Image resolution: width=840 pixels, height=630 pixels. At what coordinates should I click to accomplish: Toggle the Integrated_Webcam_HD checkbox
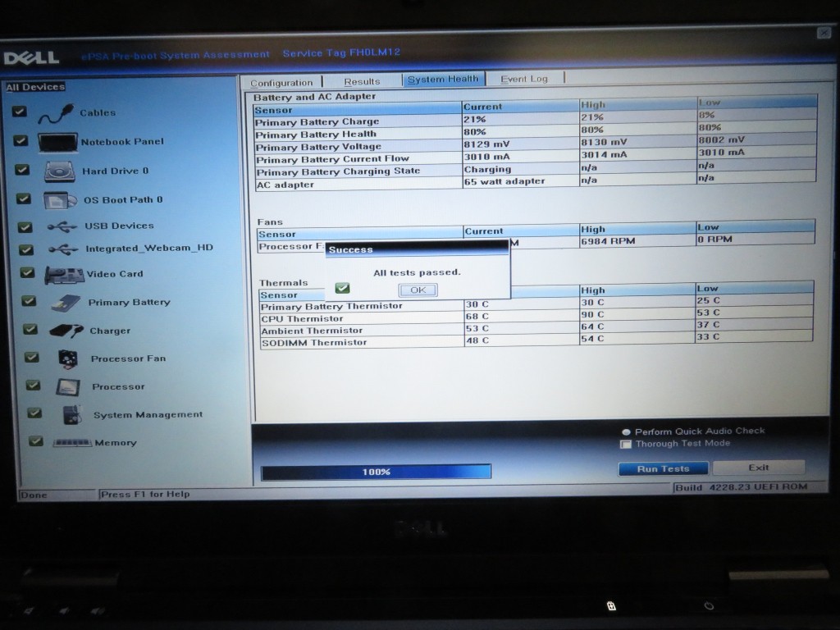point(25,249)
